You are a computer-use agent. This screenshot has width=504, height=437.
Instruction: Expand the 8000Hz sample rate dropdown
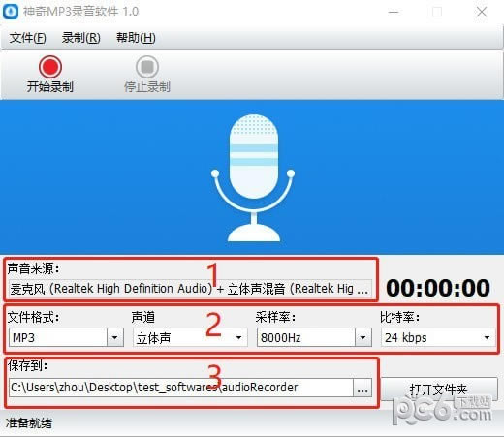(362, 337)
